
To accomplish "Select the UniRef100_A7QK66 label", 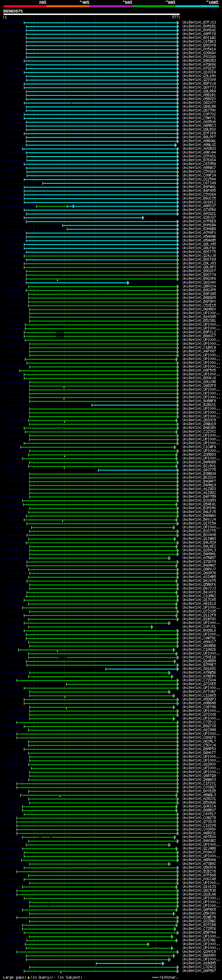I will click(x=199, y=64).
